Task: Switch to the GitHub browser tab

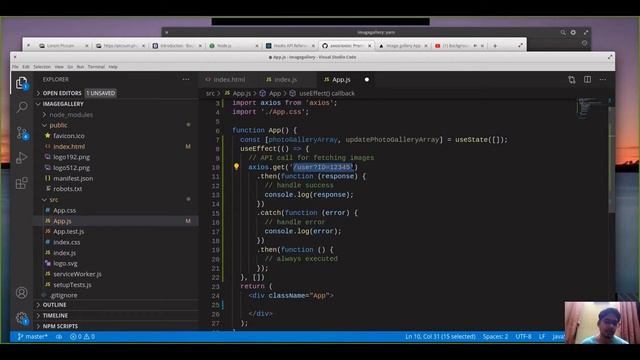Action: (x=346, y=46)
